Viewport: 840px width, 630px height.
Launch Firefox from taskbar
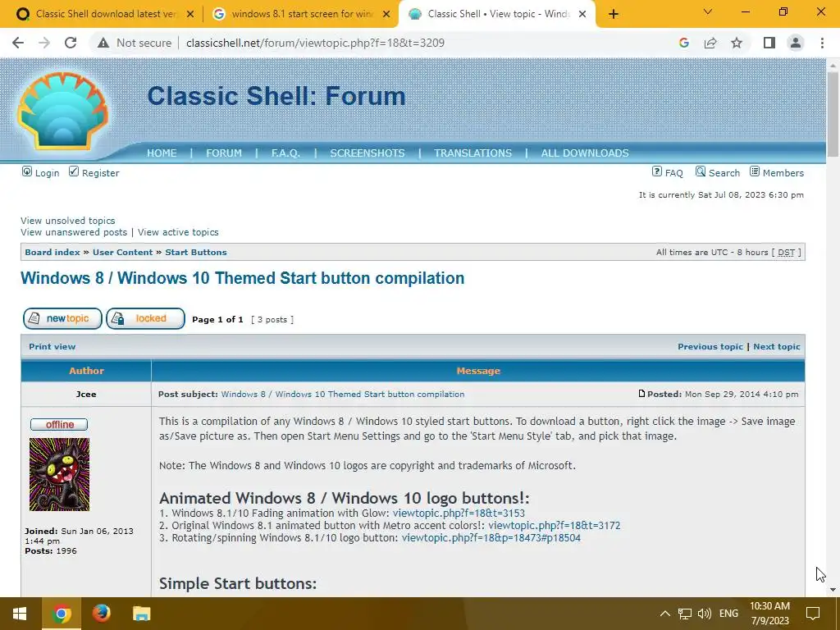pos(101,614)
